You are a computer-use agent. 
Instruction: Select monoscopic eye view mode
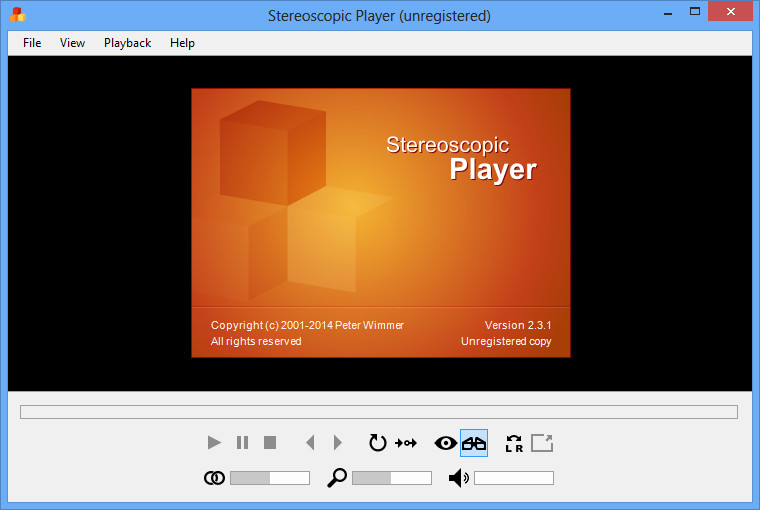(445, 443)
